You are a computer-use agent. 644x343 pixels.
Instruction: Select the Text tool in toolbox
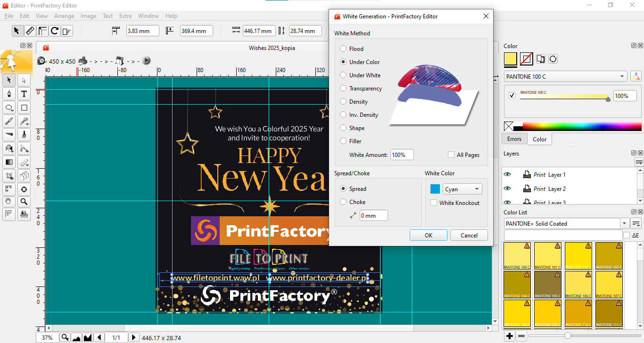coord(24,94)
